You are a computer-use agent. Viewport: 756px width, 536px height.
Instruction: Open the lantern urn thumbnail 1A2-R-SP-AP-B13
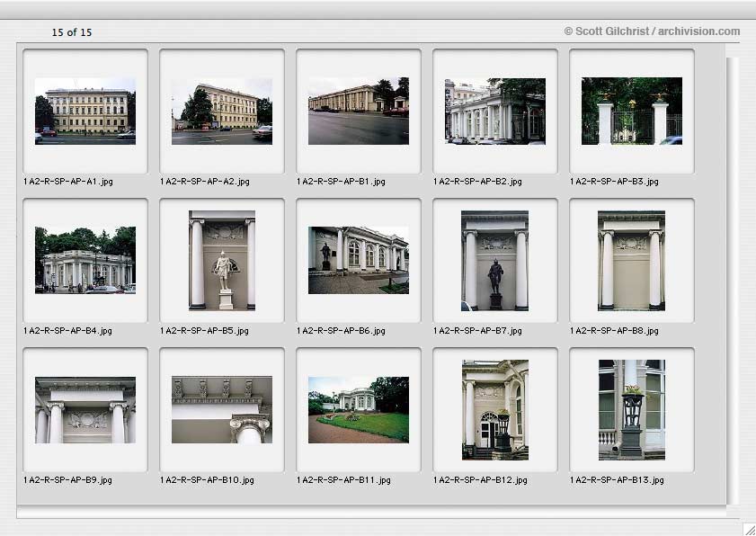point(632,410)
